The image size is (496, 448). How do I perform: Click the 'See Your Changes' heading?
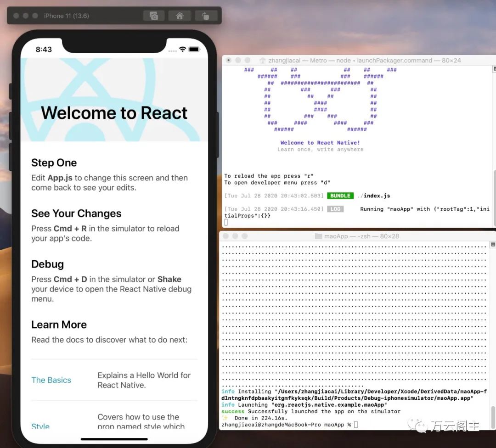76,213
